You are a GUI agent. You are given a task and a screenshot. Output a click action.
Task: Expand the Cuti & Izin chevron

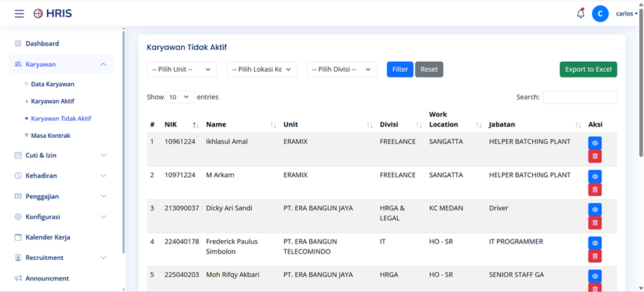(x=104, y=156)
